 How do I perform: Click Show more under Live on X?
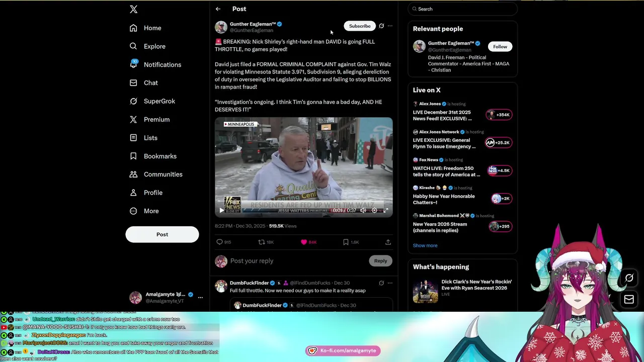(425, 245)
